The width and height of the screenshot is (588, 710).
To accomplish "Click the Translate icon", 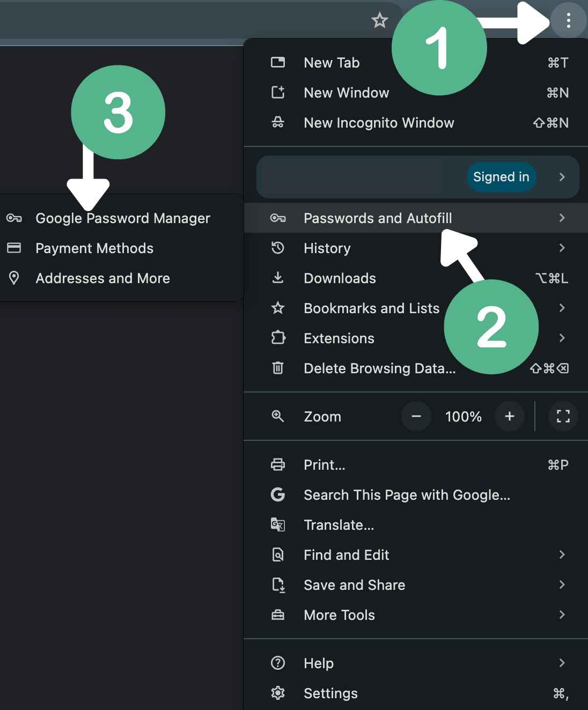I will pos(278,524).
